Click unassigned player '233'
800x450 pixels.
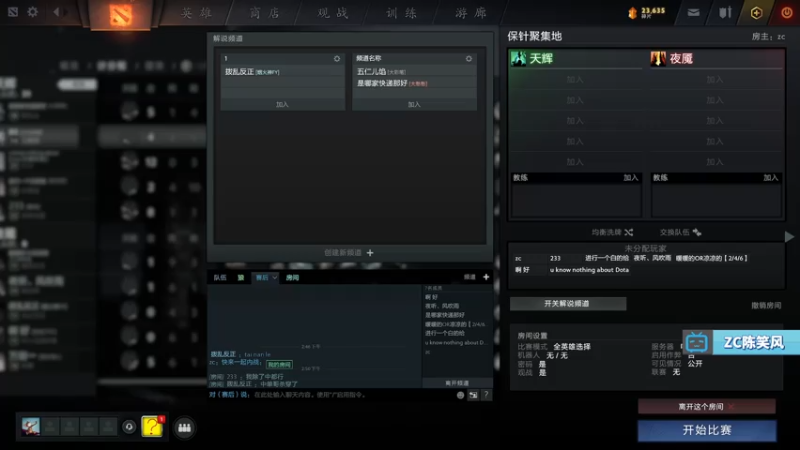tap(555, 259)
